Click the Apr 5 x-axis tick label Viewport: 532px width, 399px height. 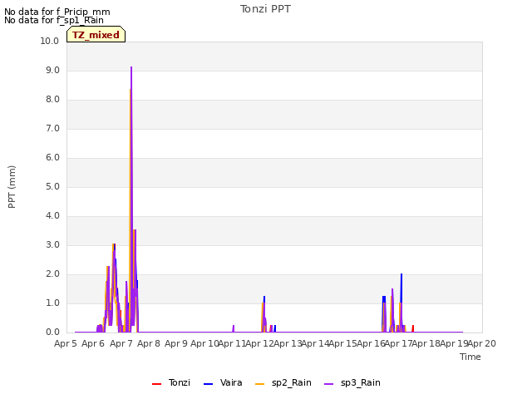66,343
